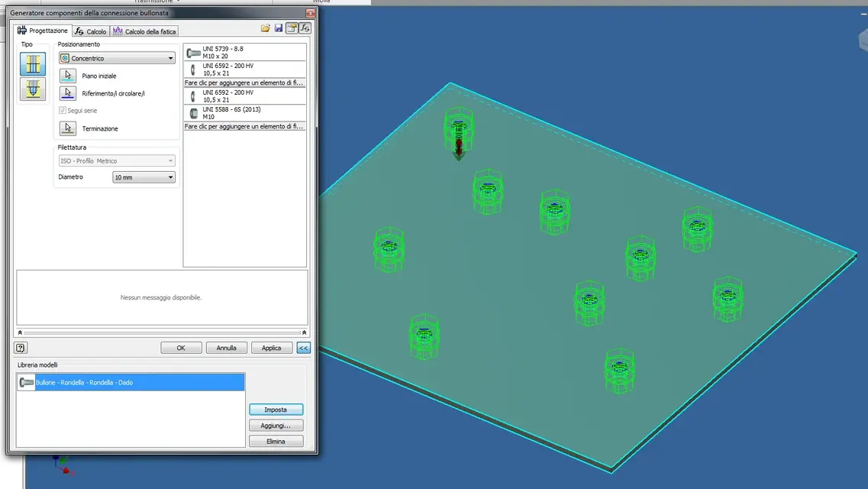Click the Aggiungi... button
The height and width of the screenshot is (489, 868).
click(276, 426)
